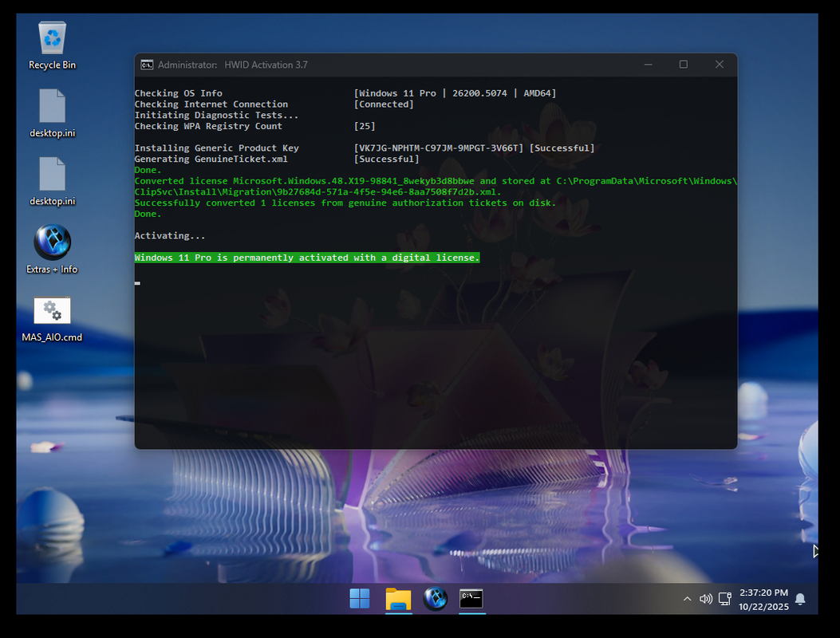Open File Explorer from the taskbar
The image size is (840, 638).
coord(398,598)
